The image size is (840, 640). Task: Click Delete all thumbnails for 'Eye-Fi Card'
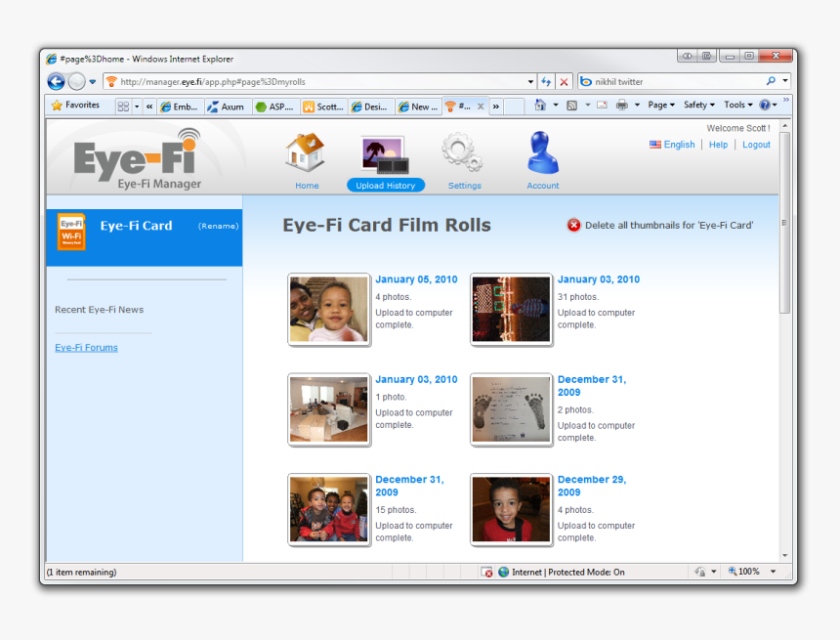(x=668, y=226)
